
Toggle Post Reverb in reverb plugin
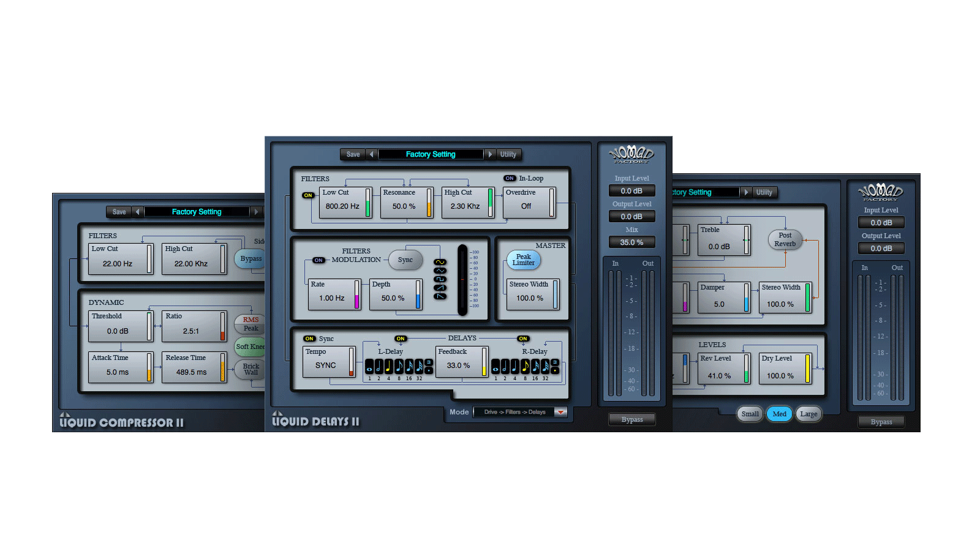point(785,239)
